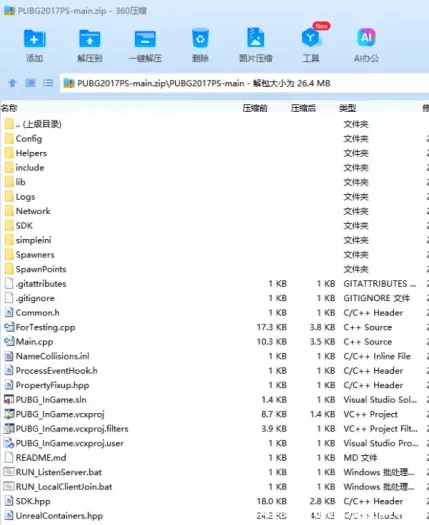
Task: Select the Network folder icon
Action: (9, 211)
